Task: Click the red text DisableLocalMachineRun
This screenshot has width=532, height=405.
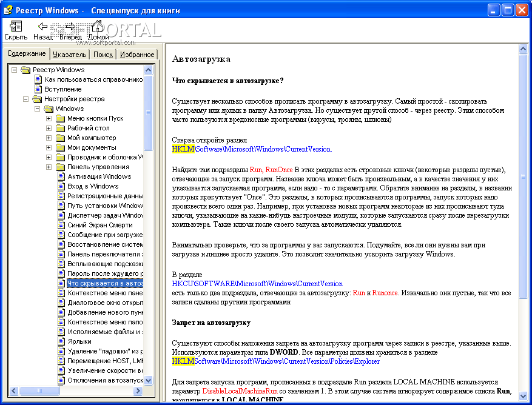Action: pos(240,391)
